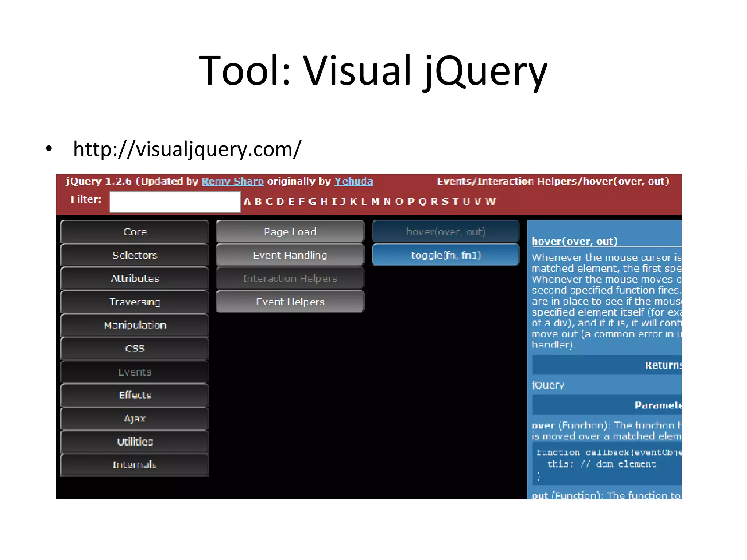
Task: Filter by letter W
Action: 491,202
